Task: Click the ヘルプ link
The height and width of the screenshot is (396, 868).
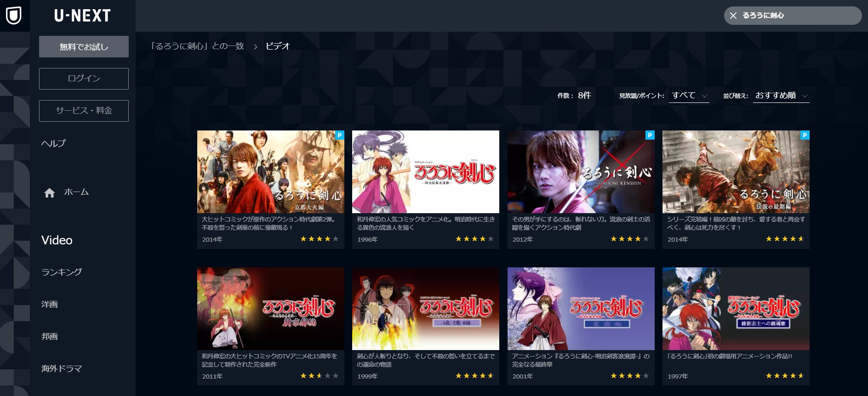Action: [53, 143]
